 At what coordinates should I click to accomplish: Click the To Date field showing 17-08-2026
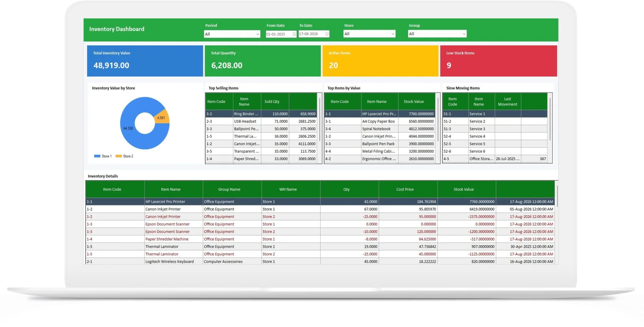coord(314,34)
